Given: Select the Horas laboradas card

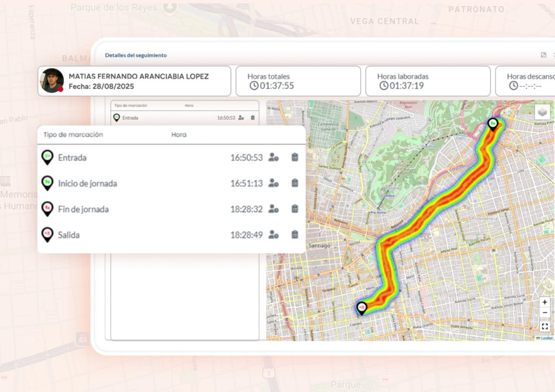Looking at the screenshot, I should click(428, 81).
